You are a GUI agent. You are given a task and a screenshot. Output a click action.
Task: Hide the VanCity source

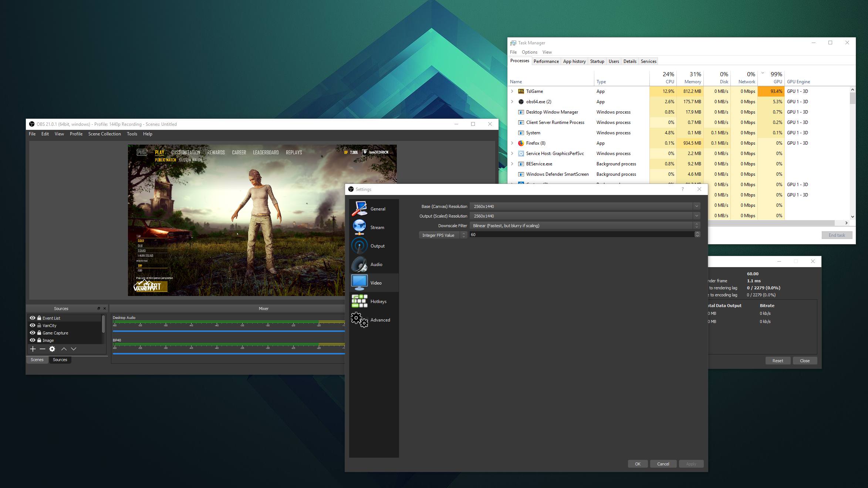33,325
